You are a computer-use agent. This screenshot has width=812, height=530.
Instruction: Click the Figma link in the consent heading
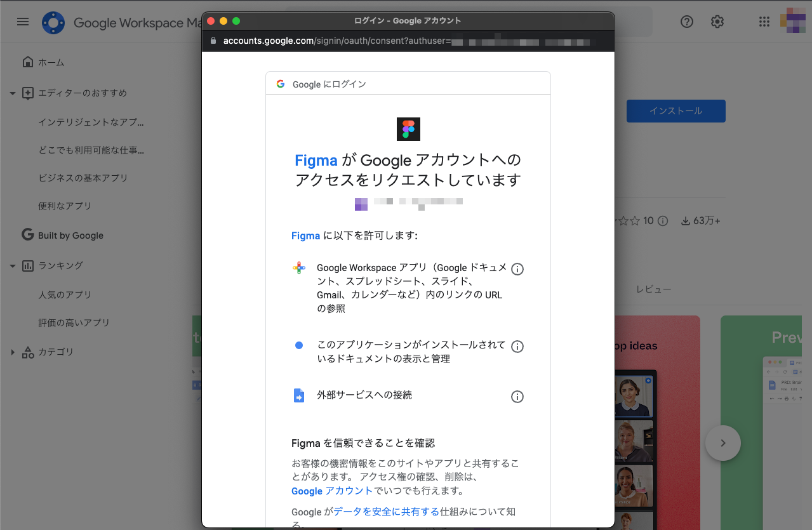pyautogui.click(x=316, y=160)
